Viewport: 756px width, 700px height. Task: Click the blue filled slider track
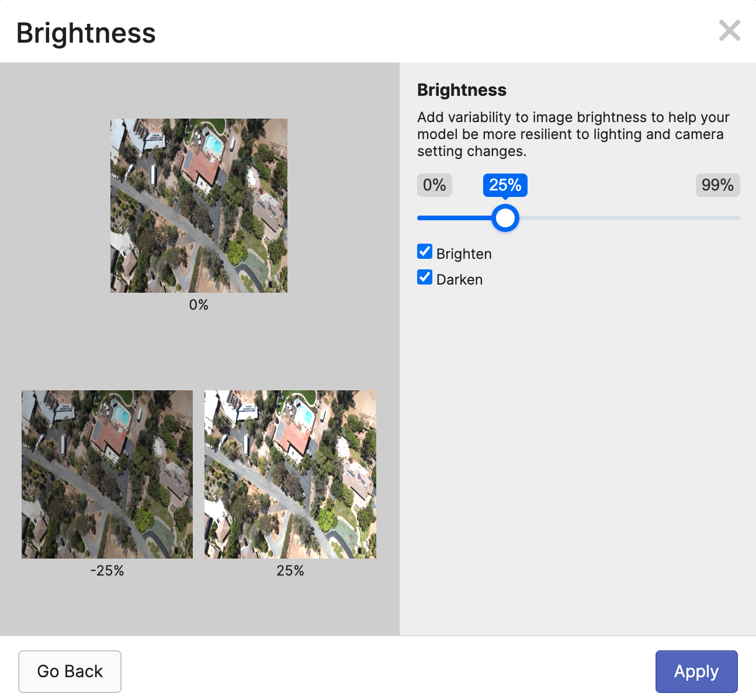[455, 218]
